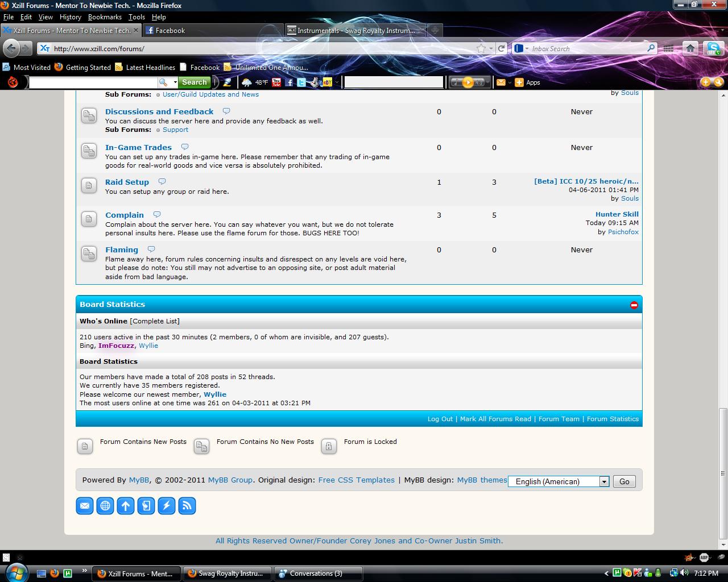Open the Bookmarks menu

105,17
